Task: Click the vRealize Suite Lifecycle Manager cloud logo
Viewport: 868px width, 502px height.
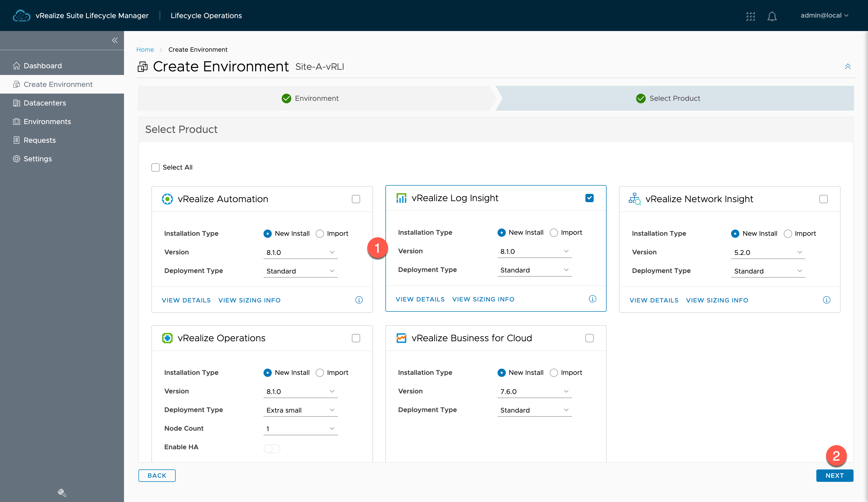Action: click(x=21, y=16)
